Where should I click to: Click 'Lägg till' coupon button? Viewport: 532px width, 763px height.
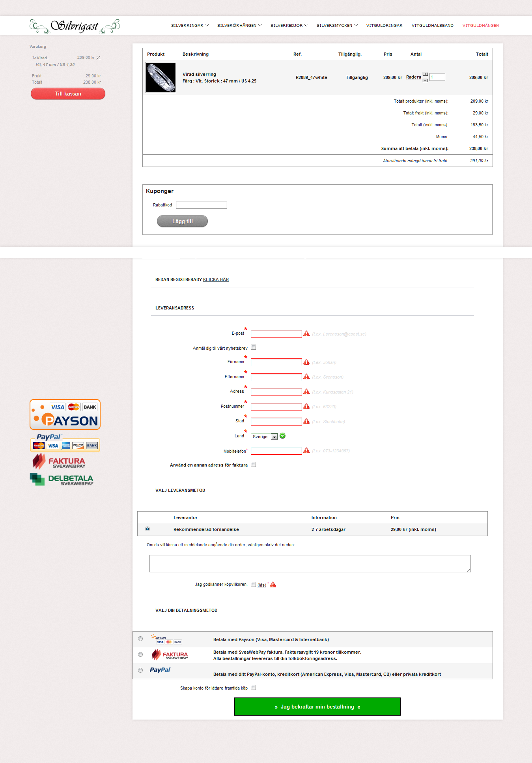182,221
